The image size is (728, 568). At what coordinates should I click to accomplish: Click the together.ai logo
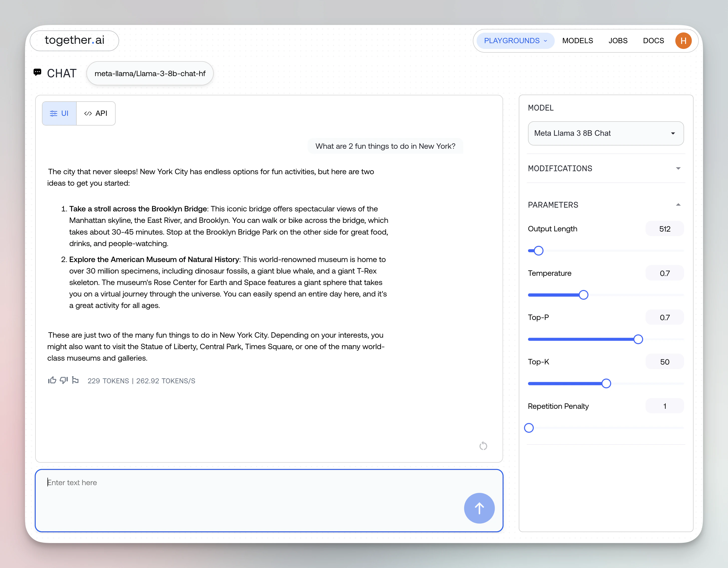coord(74,40)
